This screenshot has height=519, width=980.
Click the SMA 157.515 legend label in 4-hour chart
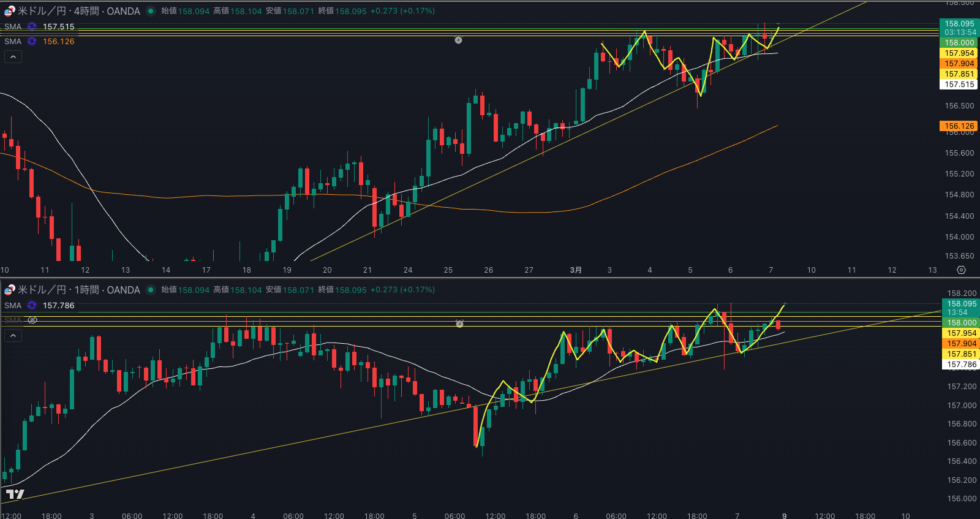[x=13, y=27]
